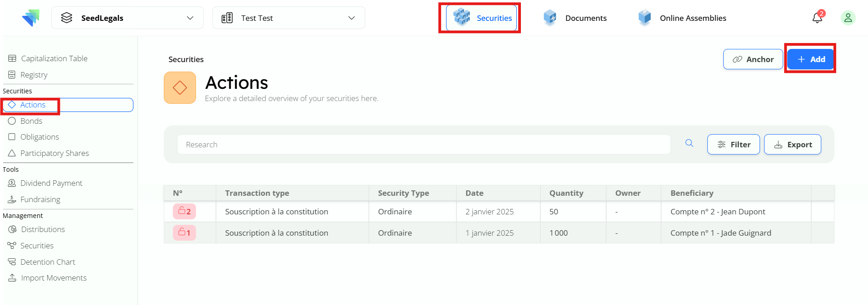Open the user profile avatar

click(x=848, y=18)
